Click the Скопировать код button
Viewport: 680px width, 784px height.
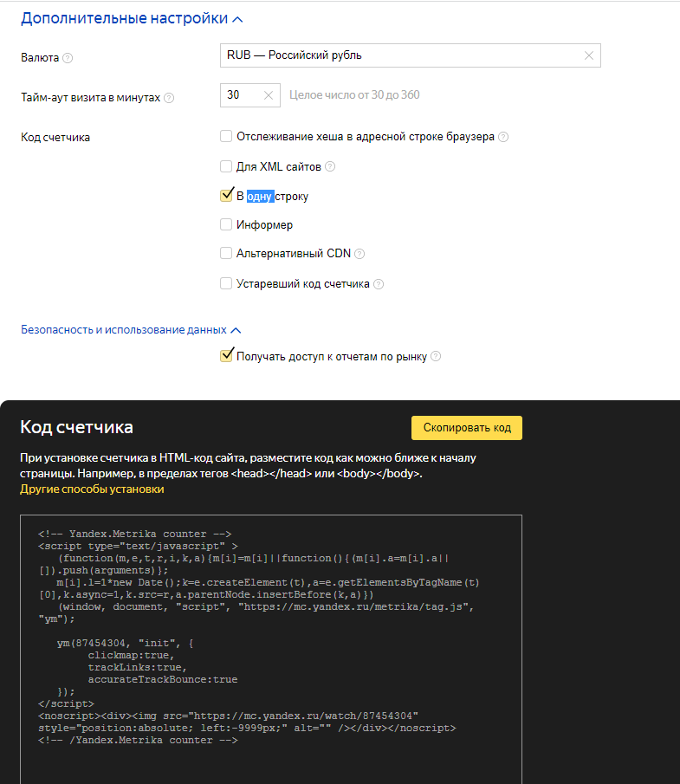click(x=467, y=428)
